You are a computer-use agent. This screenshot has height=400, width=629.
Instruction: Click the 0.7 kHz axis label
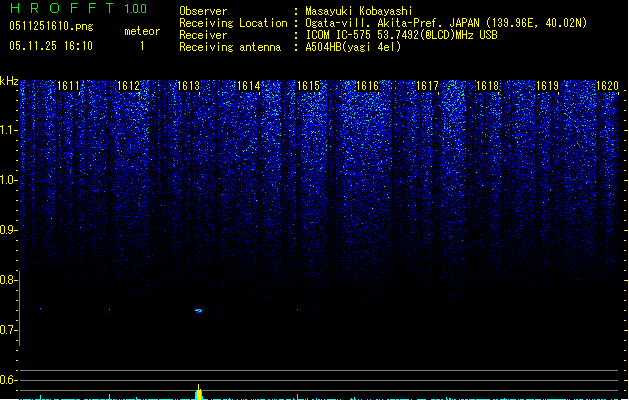tap(8, 330)
